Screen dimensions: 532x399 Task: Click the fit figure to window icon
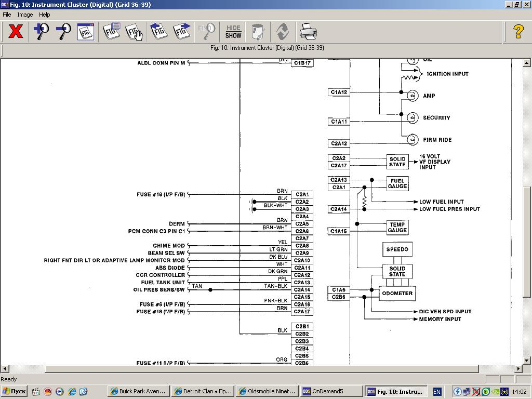(x=86, y=32)
